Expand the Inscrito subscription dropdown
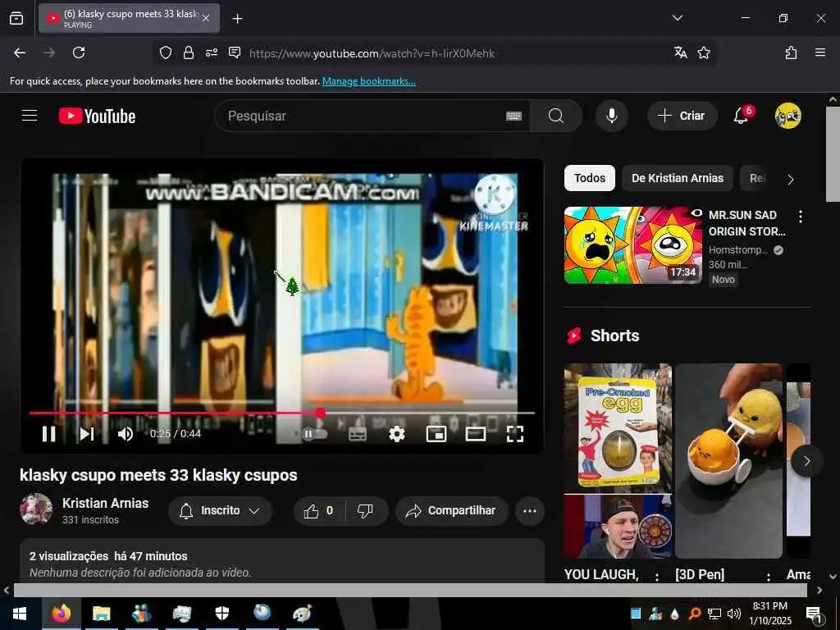 (x=220, y=511)
